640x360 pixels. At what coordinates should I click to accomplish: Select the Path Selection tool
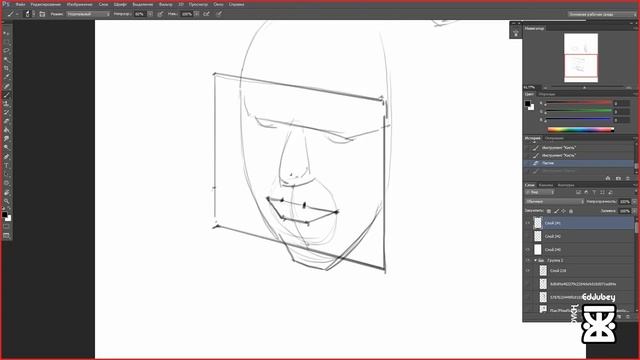click(7, 174)
